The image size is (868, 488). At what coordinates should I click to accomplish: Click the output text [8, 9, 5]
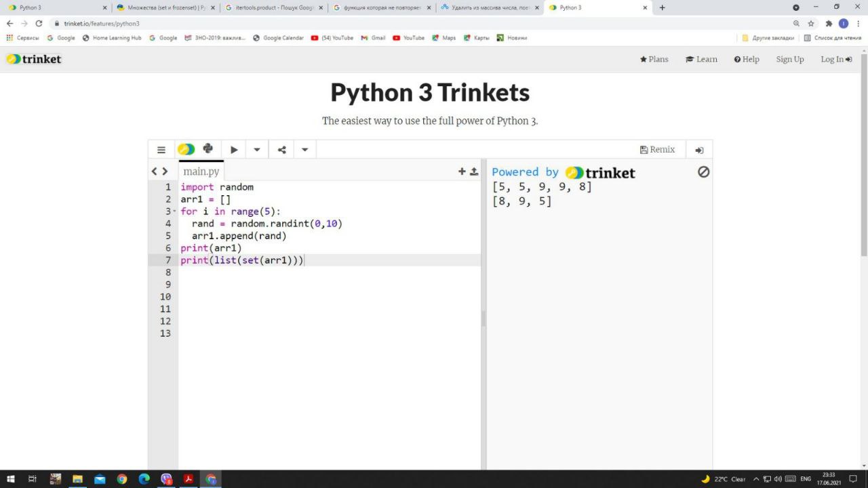pos(521,201)
